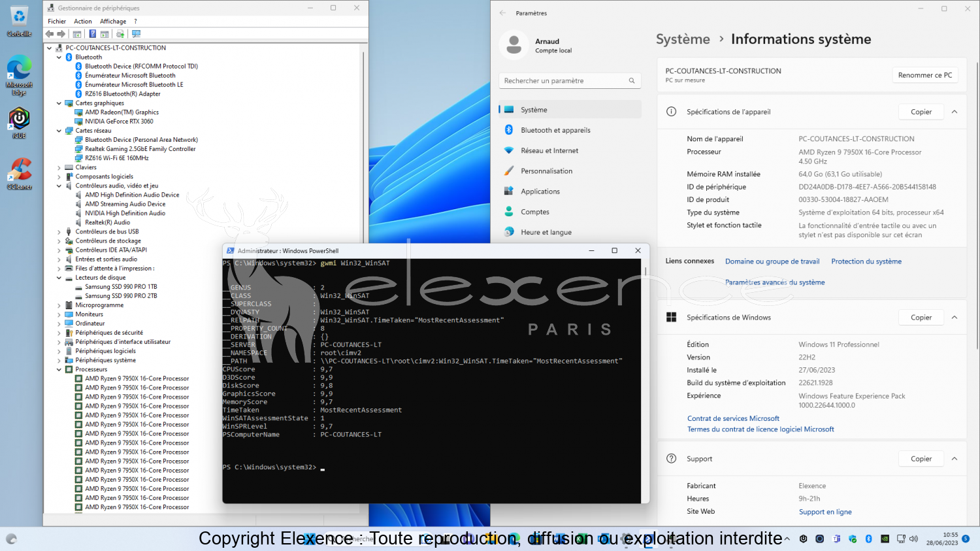Open the Fichier menu in Device Manager
980x551 pixels.
[x=57, y=22]
